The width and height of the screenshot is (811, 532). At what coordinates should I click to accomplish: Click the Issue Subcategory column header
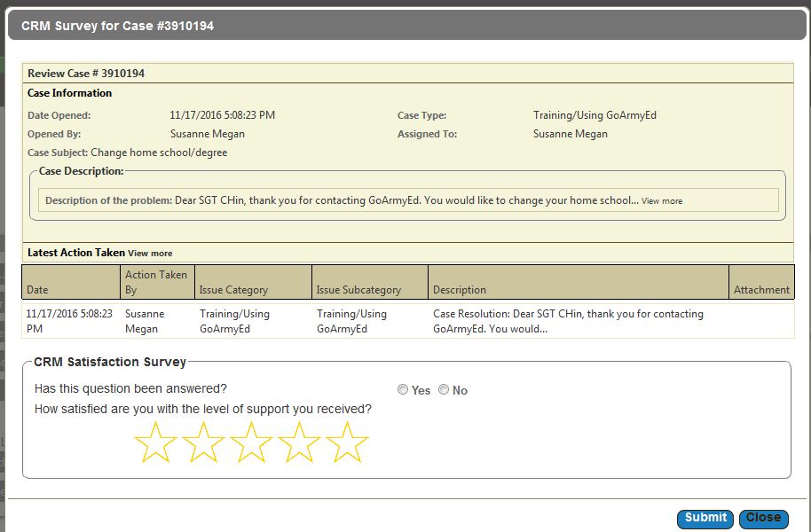point(370,282)
